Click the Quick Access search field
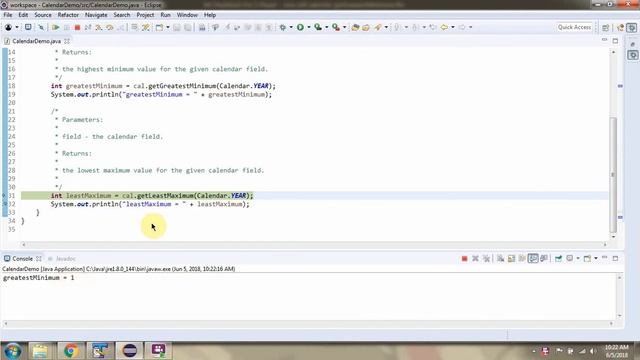 coord(574,27)
